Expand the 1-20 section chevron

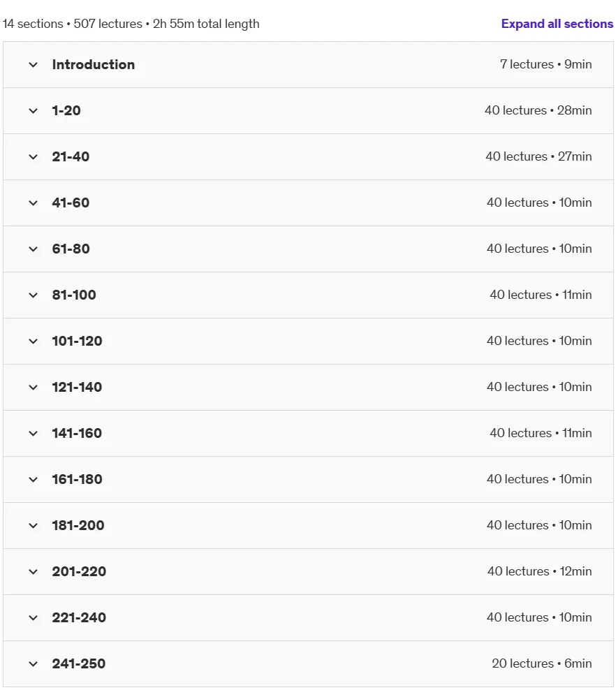pos(33,111)
